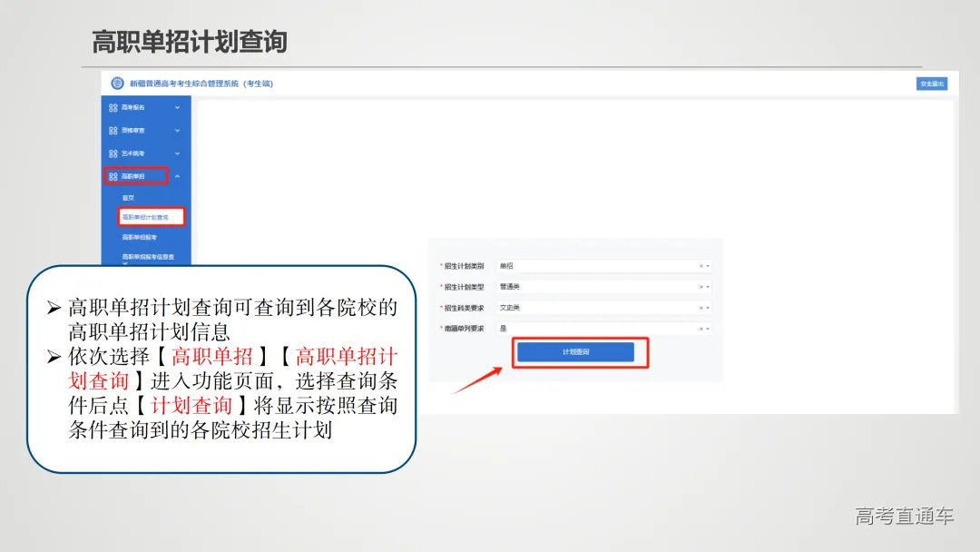The width and height of the screenshot is (980, 552).
Task: Expand the 高考报名 section chevron
Action: (175, 107)
